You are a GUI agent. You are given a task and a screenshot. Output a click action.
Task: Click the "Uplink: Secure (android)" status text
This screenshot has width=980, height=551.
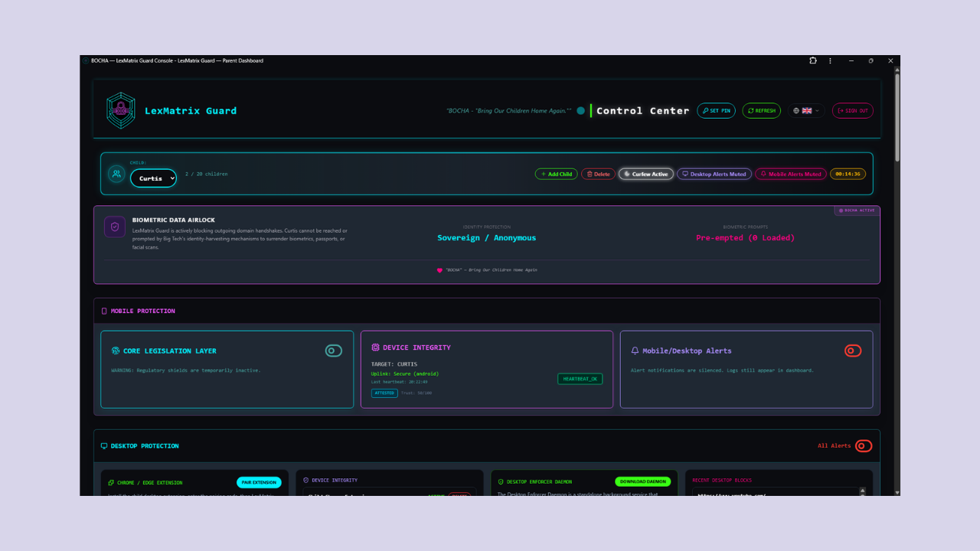(405, 374)
